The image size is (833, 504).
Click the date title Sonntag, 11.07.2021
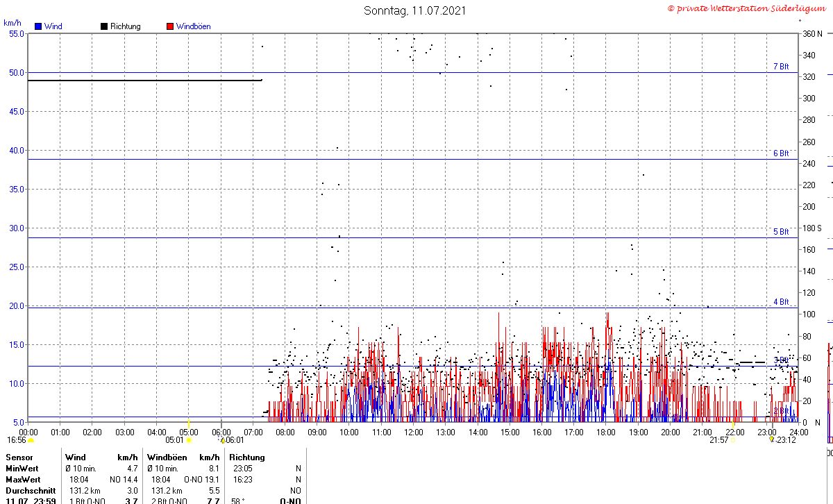pyautogui.click(x=415, y=10)
